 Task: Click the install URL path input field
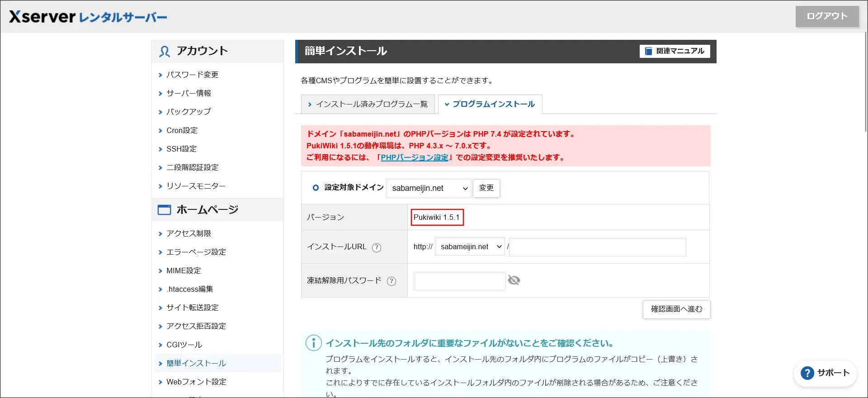pyautogui.click(x=598, y=247)
